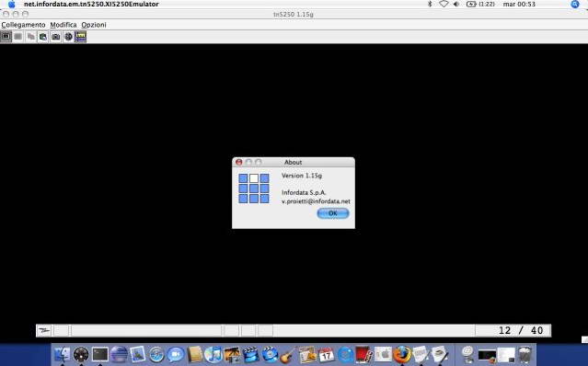Click the round dark globe toolbar icon
The image size is (588, 366).
pos(68,37)
